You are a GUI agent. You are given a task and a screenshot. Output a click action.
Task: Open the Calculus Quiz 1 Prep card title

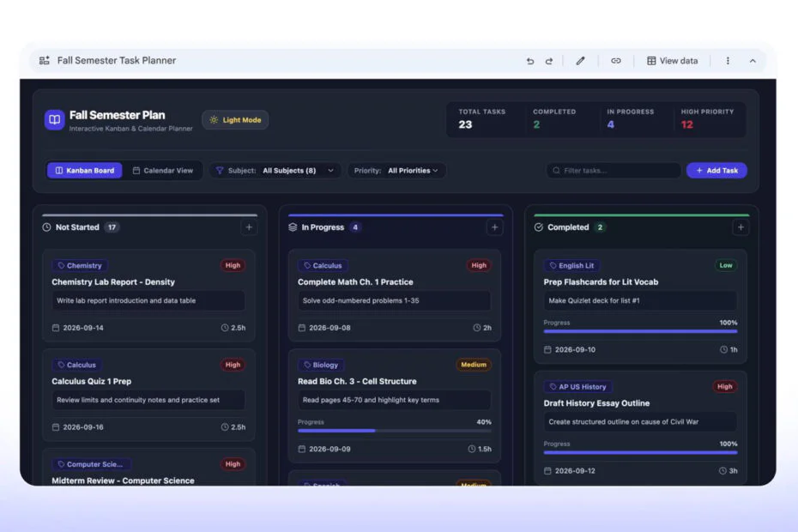[92, 381]
